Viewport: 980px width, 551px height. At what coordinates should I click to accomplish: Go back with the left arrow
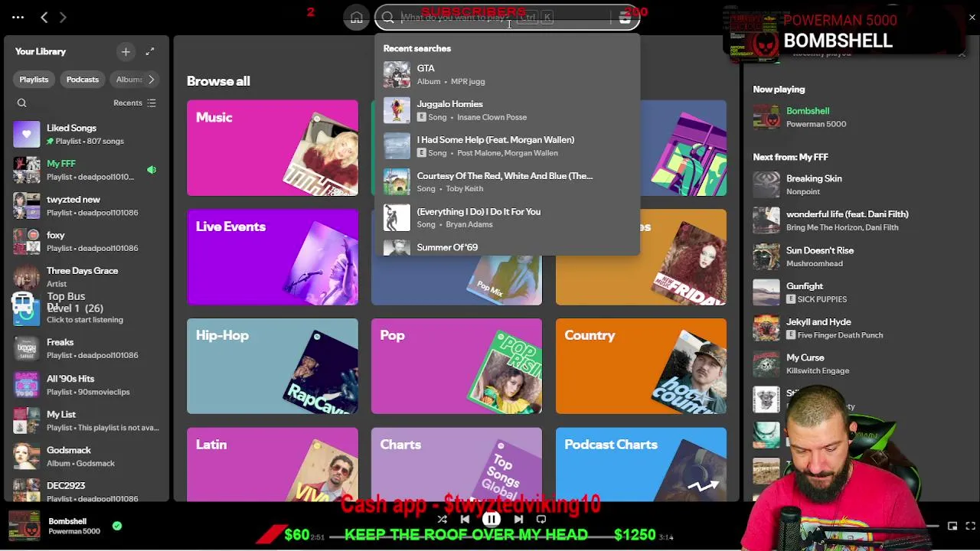click(x=44, y=17)
